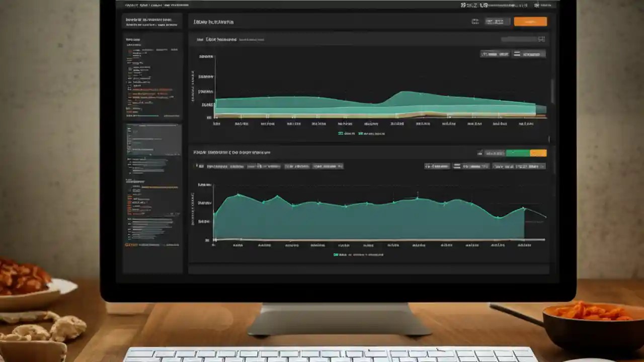
Task: Select the download icon on the lower panel header
Action: [479, 153]
